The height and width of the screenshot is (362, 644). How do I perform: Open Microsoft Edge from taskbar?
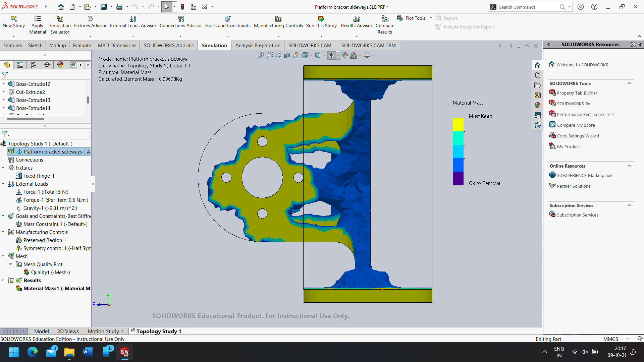(33, 352)
